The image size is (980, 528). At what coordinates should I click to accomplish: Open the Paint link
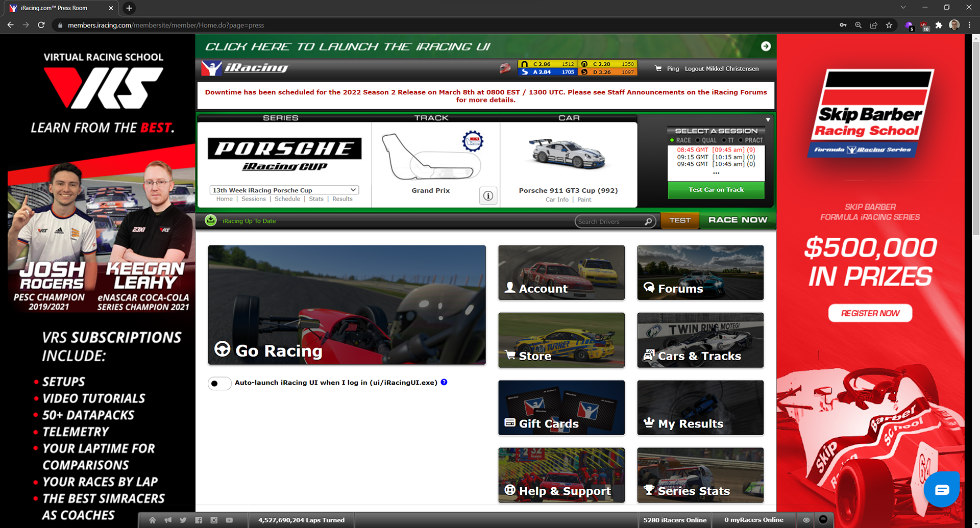point(584,199)
